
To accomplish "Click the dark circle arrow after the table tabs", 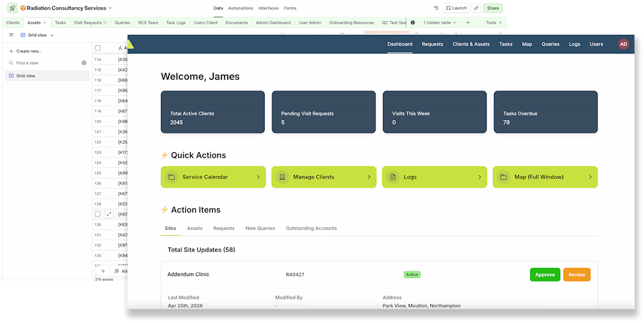I will 413,23.
